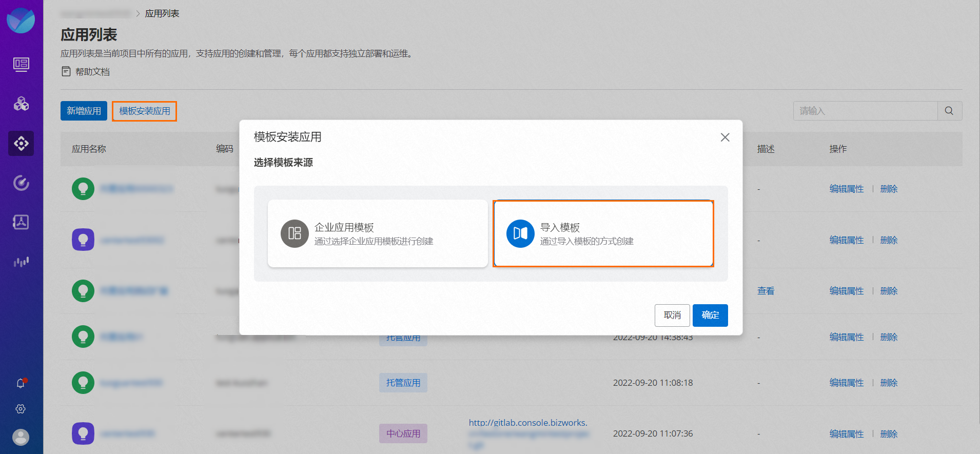The width and height of the screenshot is (980, 454).
Task: Click the user avatar in sidebar
Action: 21,437
